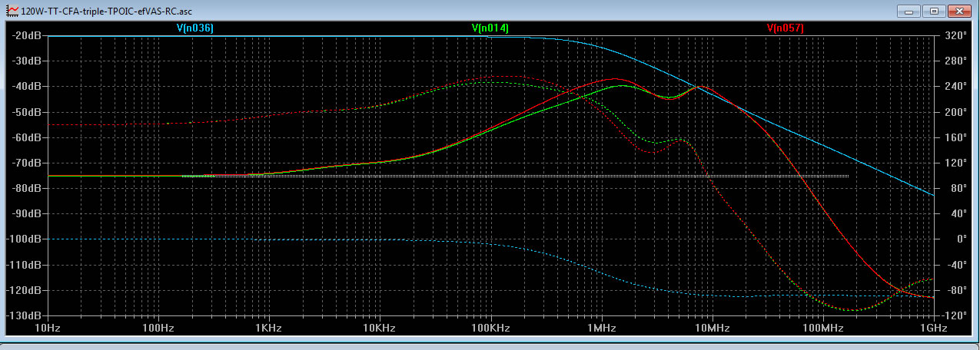Click the 160° phase axis label

[x=955, y=137]
